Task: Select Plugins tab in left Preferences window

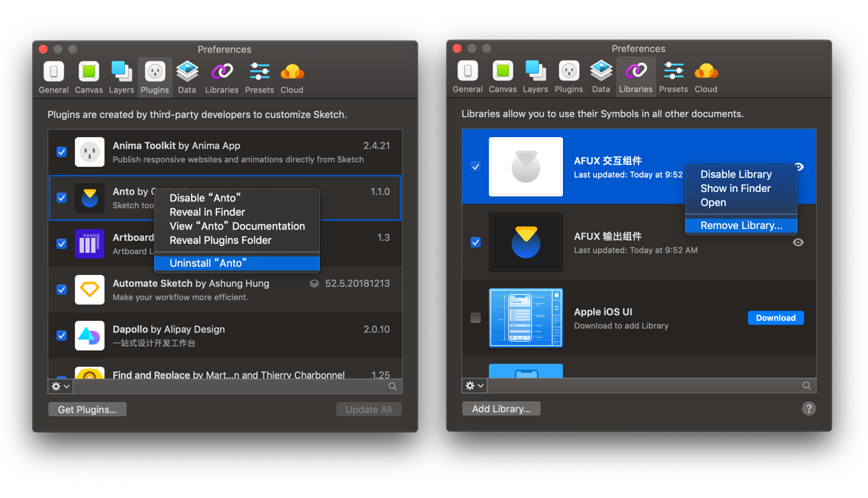Action: 155,77
